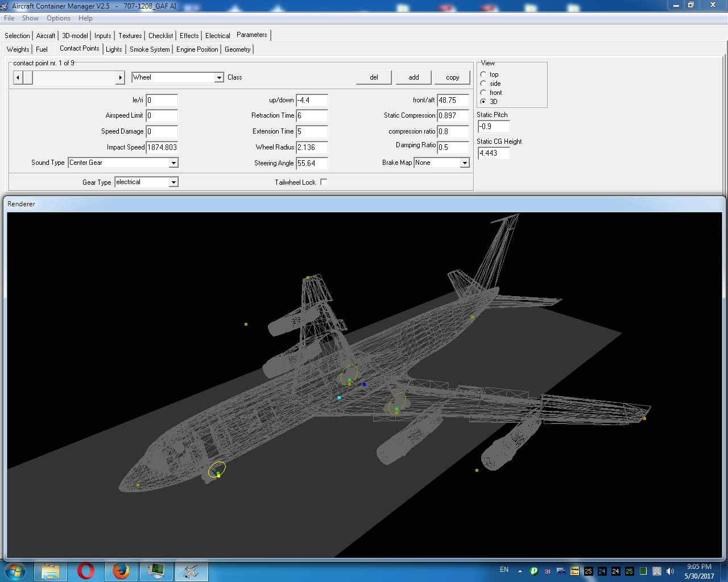Launch Opera browser from the taskbar
Image resolution: width=728 pixels, height=582 pixels.
click(x=86, y=571)
